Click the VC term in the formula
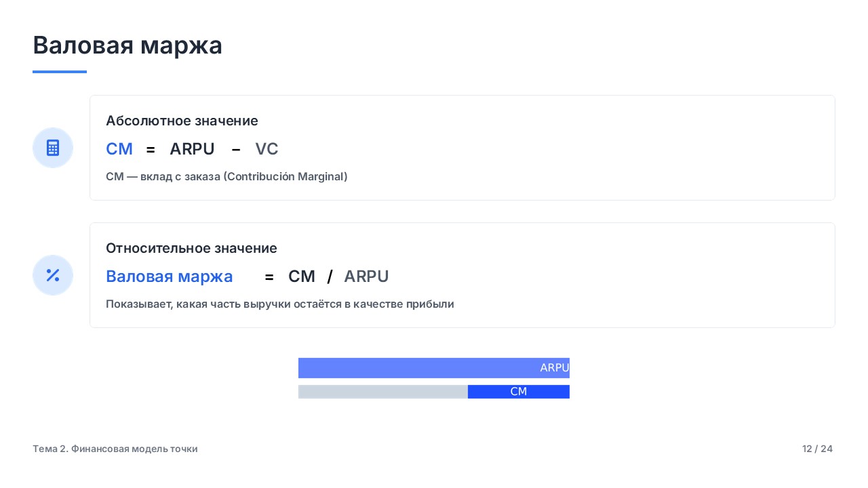The height and width of the screenshot is (488, 868). (267, 149)
